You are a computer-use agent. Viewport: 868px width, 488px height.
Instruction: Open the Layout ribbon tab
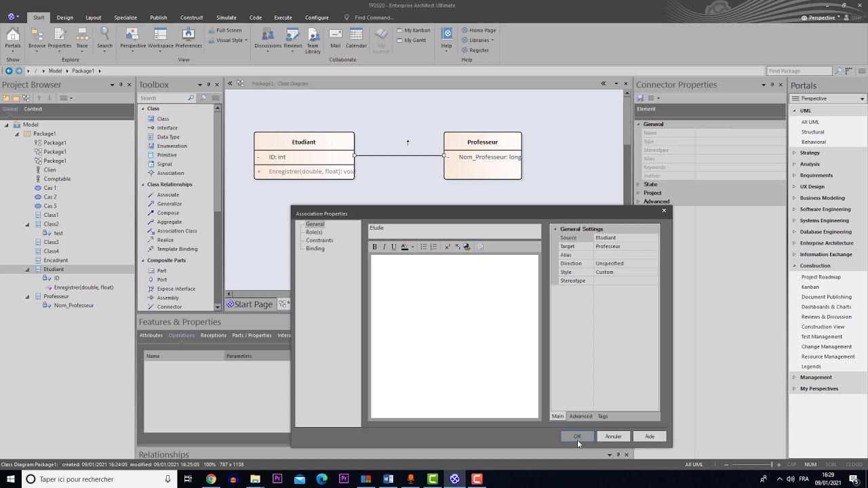[94, 18]
